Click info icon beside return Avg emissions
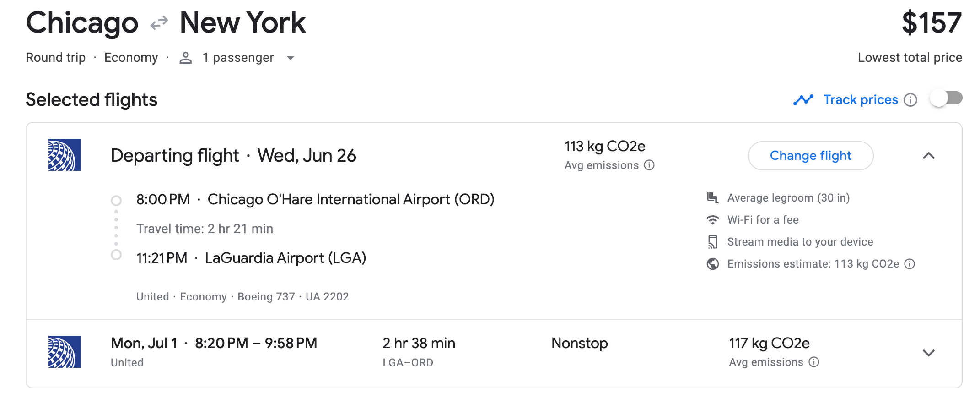The width and height of the screenshot is (980, 404). [x=813, y=362]
